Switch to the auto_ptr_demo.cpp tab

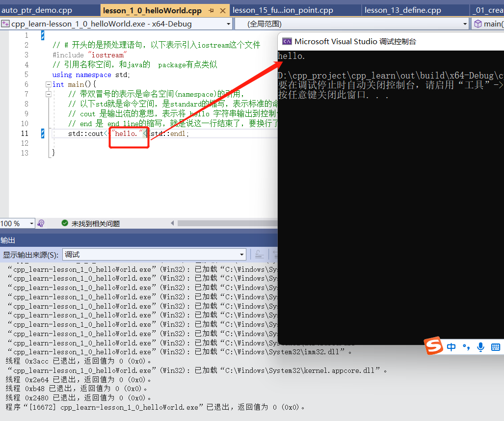pyautogui.click(x=37, y=10)
